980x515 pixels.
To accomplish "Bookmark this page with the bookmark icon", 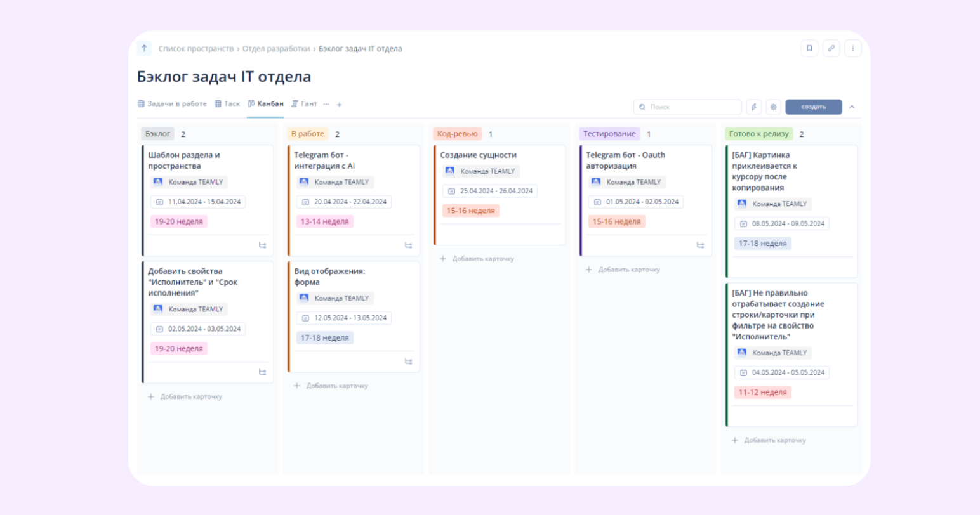I will [x=809, y=48].
